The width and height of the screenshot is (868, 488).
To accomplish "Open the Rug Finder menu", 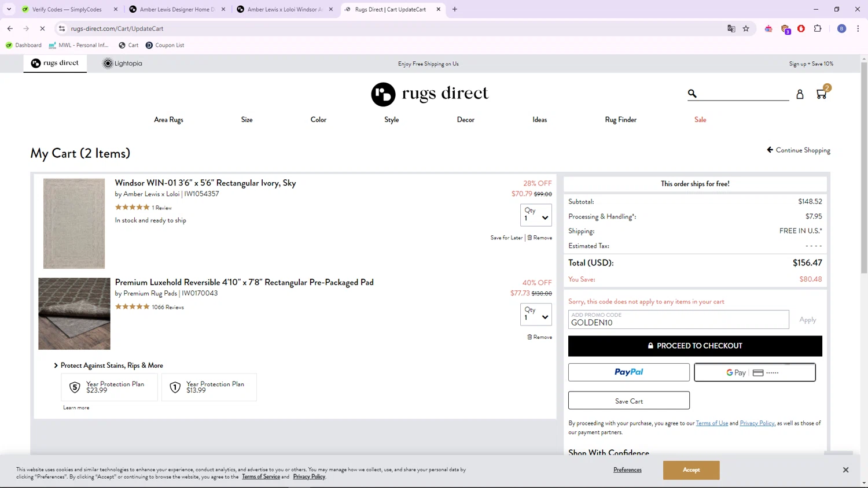I will point(621,120).
